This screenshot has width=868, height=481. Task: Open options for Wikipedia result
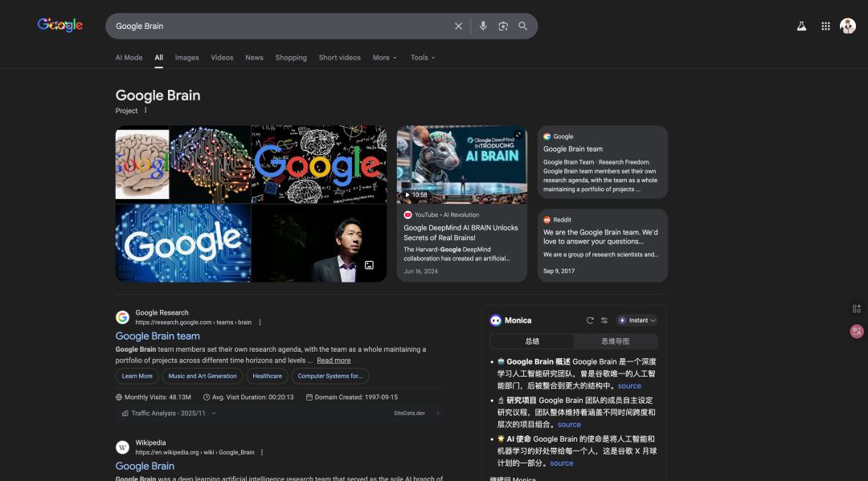[x=262, y=452]
